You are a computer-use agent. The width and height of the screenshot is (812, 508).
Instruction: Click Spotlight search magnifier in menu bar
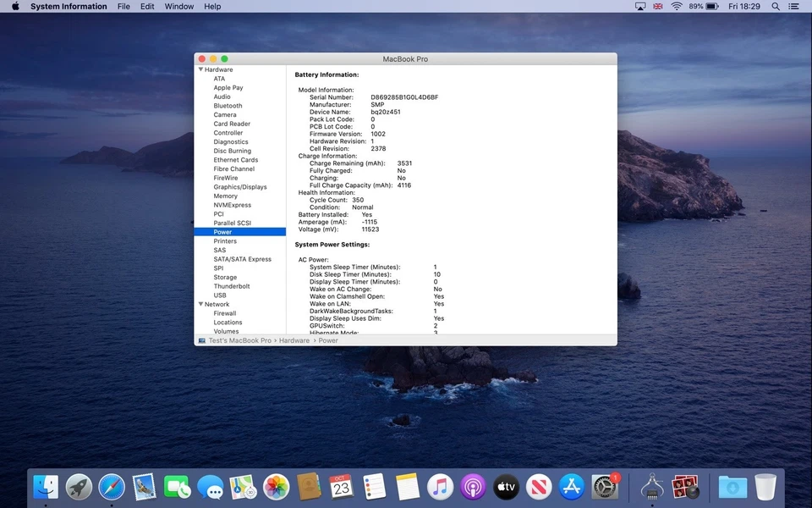[x=776, y=6]
